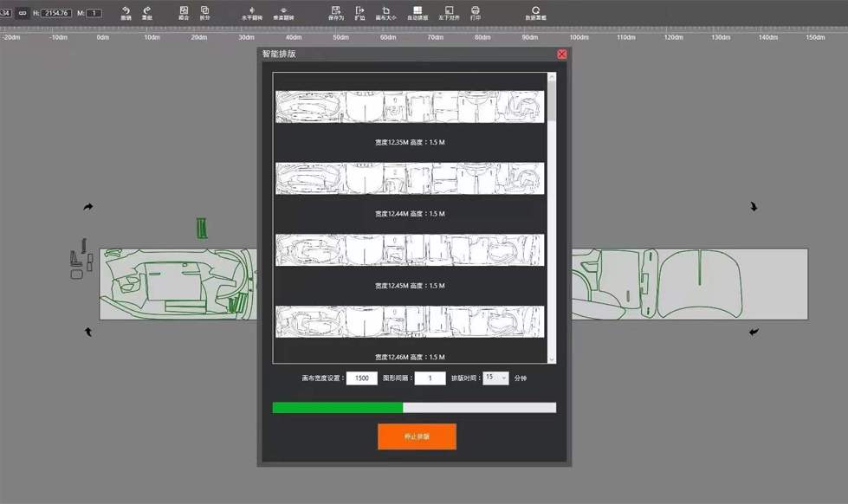The height and width of the screenshot is (504, 848).
Task: Open the 排版时间 minutes dropdown
Action: [x=496, y=378]
